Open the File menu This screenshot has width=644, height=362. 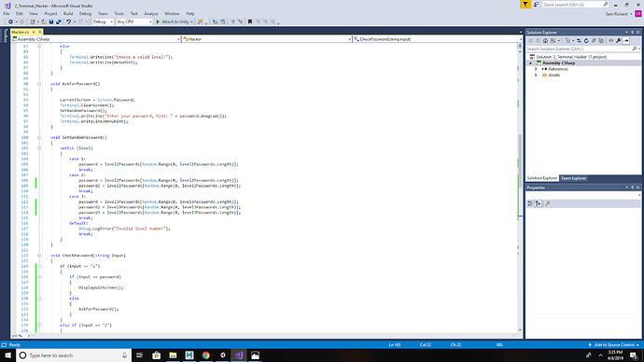pos(7,14)
